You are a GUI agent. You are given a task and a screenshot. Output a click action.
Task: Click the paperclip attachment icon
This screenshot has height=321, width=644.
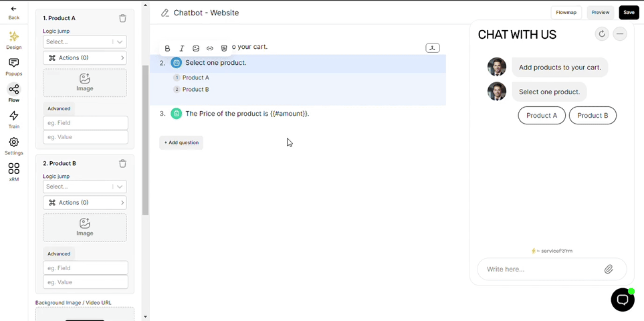[609, 270]
